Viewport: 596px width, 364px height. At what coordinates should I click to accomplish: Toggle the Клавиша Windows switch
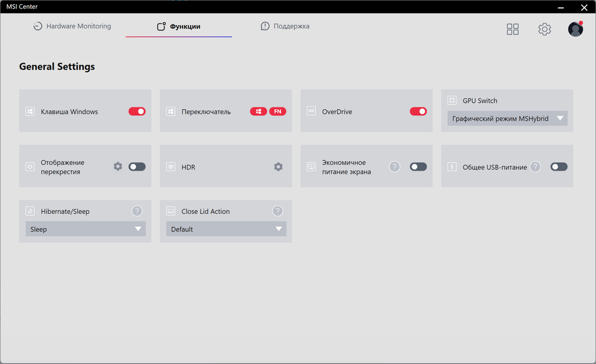tap(137, 112)
